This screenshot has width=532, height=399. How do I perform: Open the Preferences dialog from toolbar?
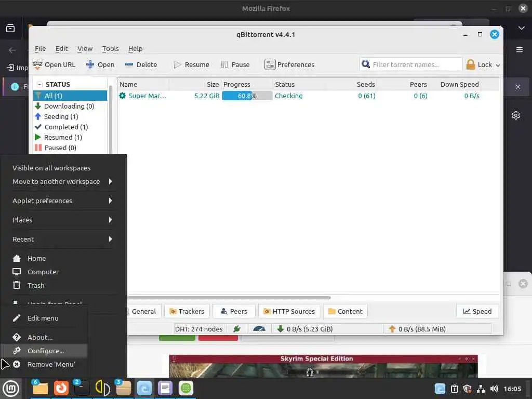289,64
